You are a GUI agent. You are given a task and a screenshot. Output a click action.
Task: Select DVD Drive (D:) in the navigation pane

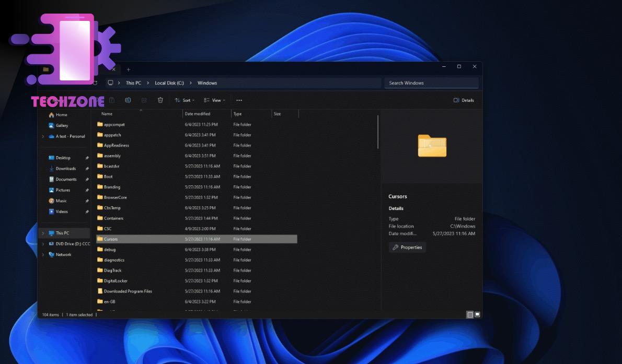pyautogui.click(x=69, y=244)
